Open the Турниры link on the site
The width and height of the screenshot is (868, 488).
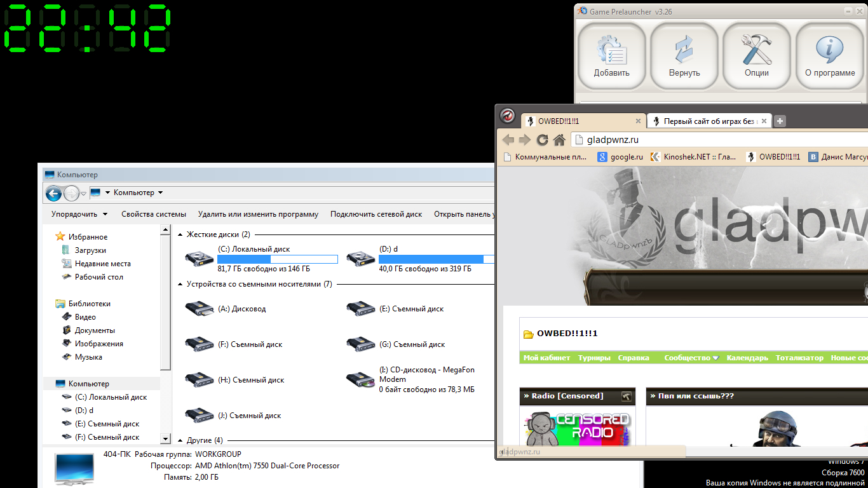(593, 358)
